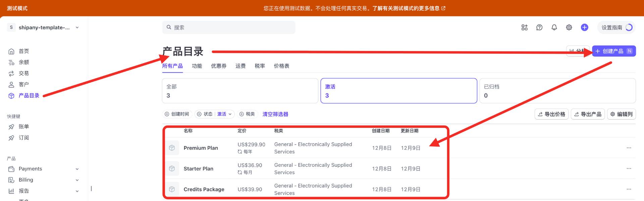
Task: Open the apps grid icon
Action: coord(525,28)
